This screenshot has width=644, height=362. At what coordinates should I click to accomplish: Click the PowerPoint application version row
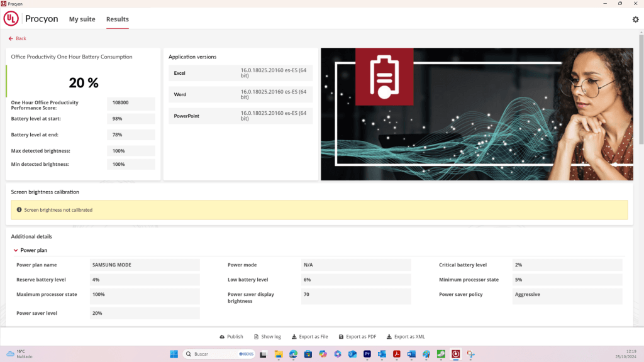point(240,116)
